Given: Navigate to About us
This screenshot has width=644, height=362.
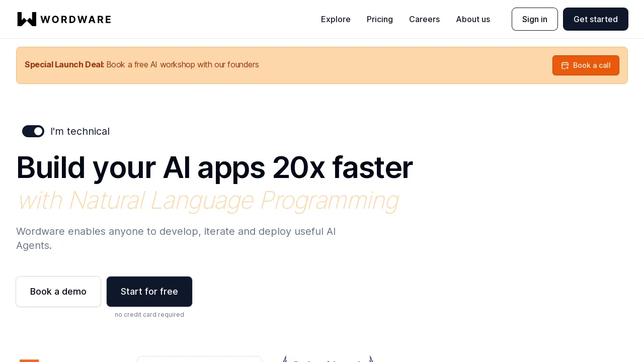Looking at the screenshot, I should tap(473, 19).
